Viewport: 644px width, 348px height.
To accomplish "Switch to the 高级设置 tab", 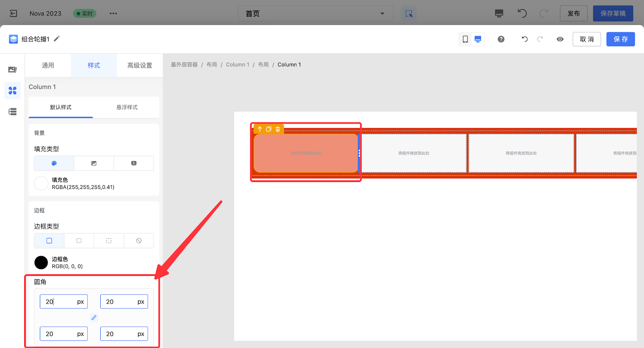I will coord(140,65).
